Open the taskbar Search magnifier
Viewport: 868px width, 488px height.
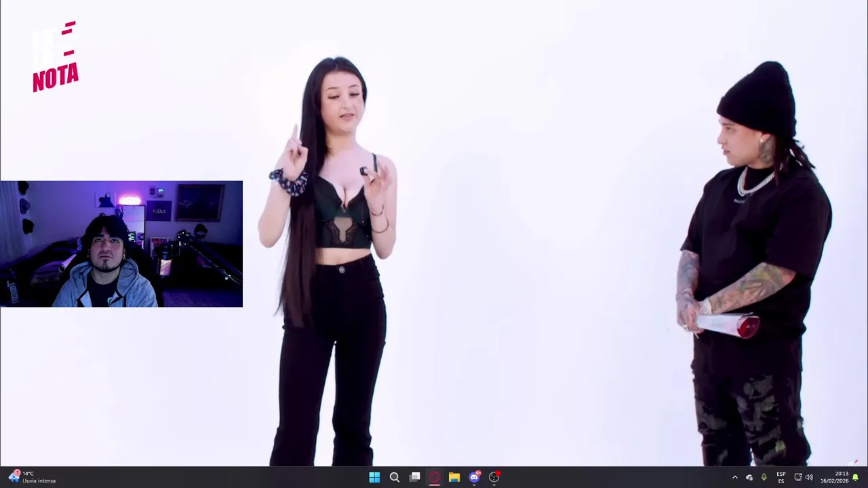394,477
